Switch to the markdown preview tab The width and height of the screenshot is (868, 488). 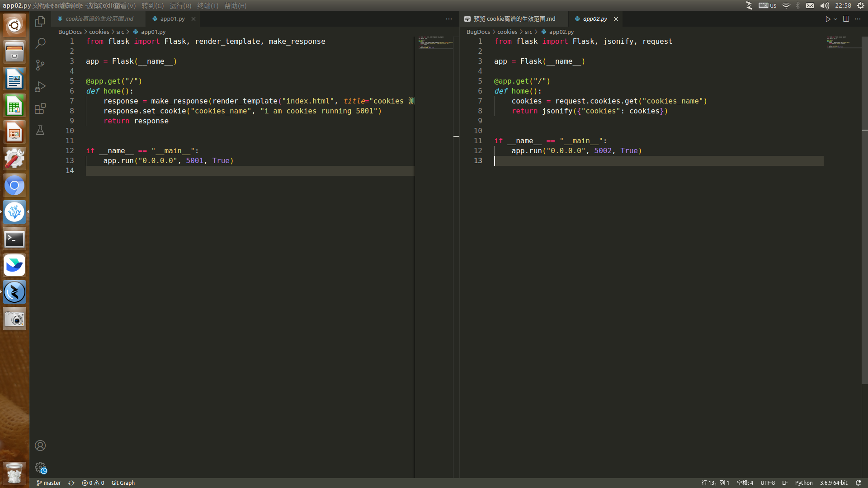pos(514,19)
